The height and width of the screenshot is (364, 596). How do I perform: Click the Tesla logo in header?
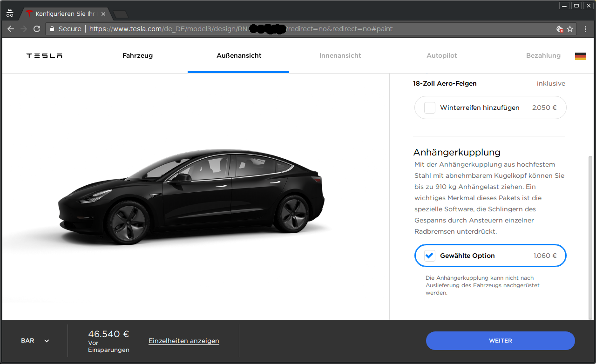[44, 56]
